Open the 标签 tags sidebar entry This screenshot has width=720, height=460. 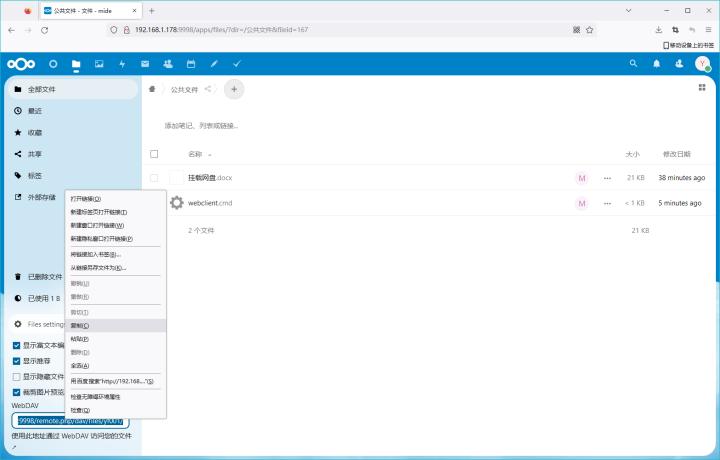[x=73, y=175]
